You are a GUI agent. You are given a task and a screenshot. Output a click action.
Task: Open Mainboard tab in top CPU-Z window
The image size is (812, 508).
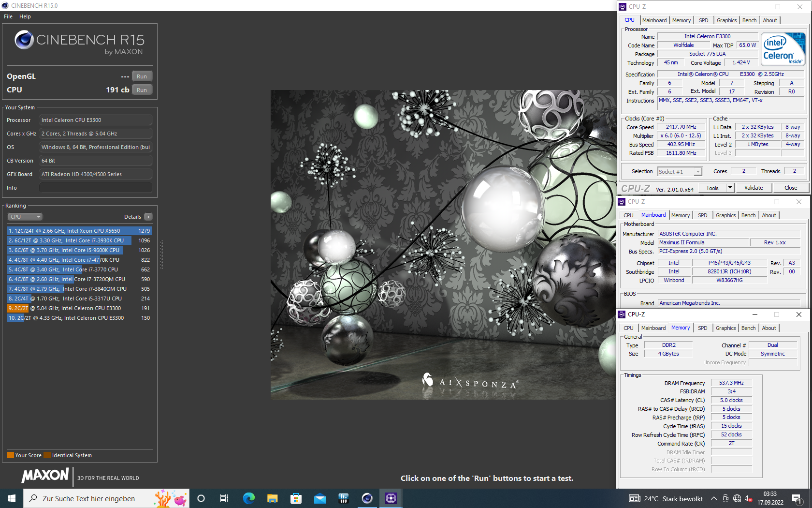(654, 20)
